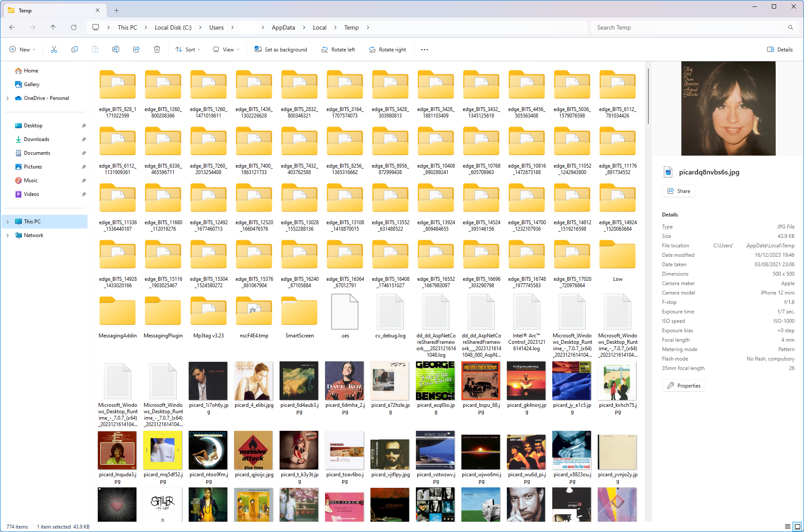Open the Sort dropdown
804x532 pixels.
click(x=188, y=50)
